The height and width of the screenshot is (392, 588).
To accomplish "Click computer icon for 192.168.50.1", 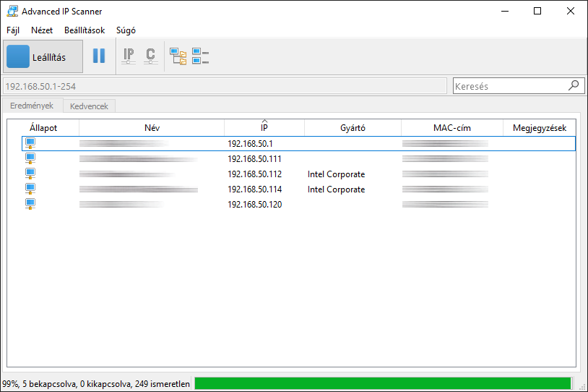I will (30, 143).
